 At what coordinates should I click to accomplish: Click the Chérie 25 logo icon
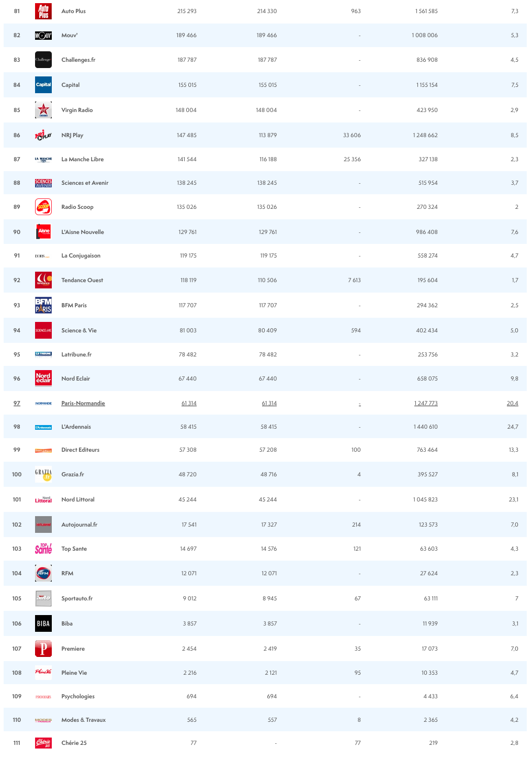pos(43,743)
